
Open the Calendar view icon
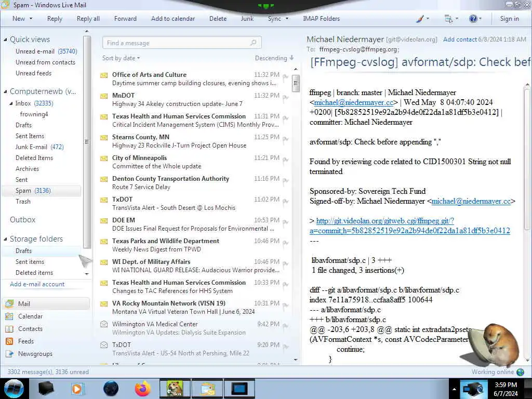[x=9, y=316]
